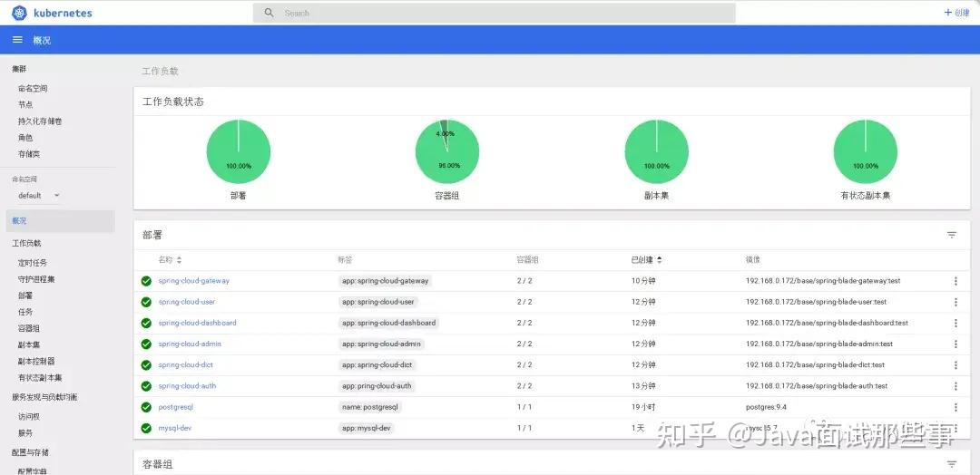This screenshot has height=475, width=980.
Task: Open the hamburger navigation menu
Action: [17, 40]
